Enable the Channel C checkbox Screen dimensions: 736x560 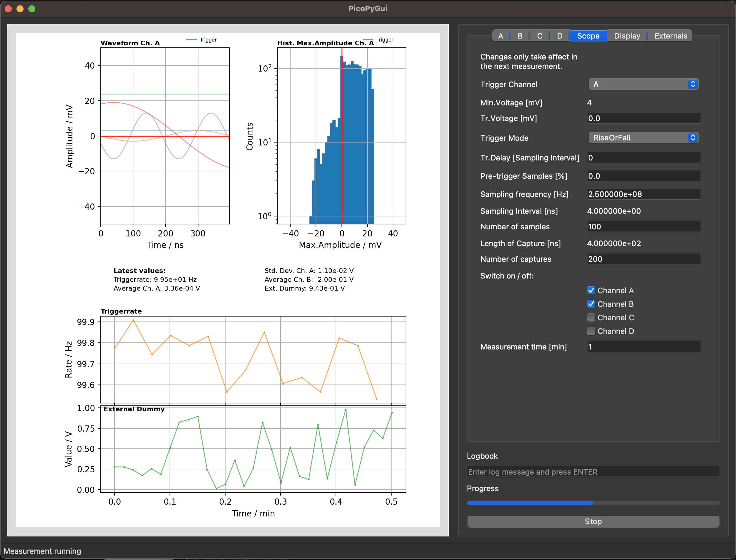pyautogui.click(x=591, y=317)
